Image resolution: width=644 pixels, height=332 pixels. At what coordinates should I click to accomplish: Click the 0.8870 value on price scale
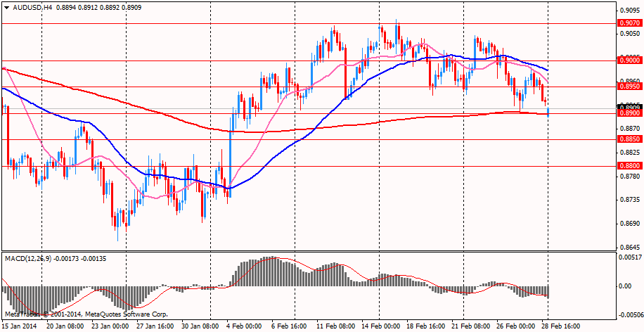(x=631, y=129)
